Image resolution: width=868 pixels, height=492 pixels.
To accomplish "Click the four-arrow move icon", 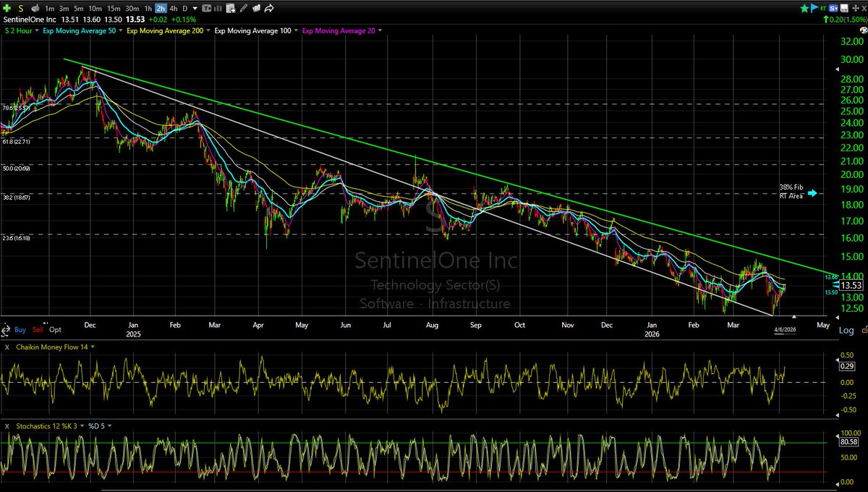I will point(856,8).
